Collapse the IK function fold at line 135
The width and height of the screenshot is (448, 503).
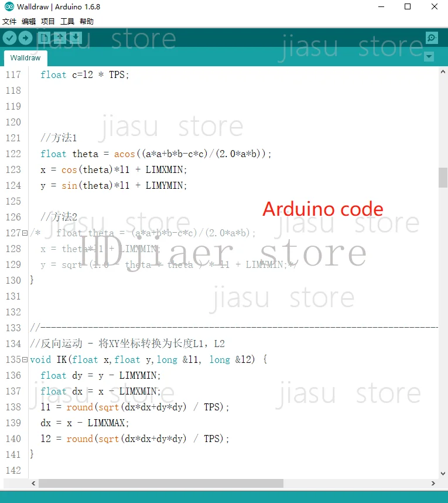pyautogui.click(x=25, y=359)
